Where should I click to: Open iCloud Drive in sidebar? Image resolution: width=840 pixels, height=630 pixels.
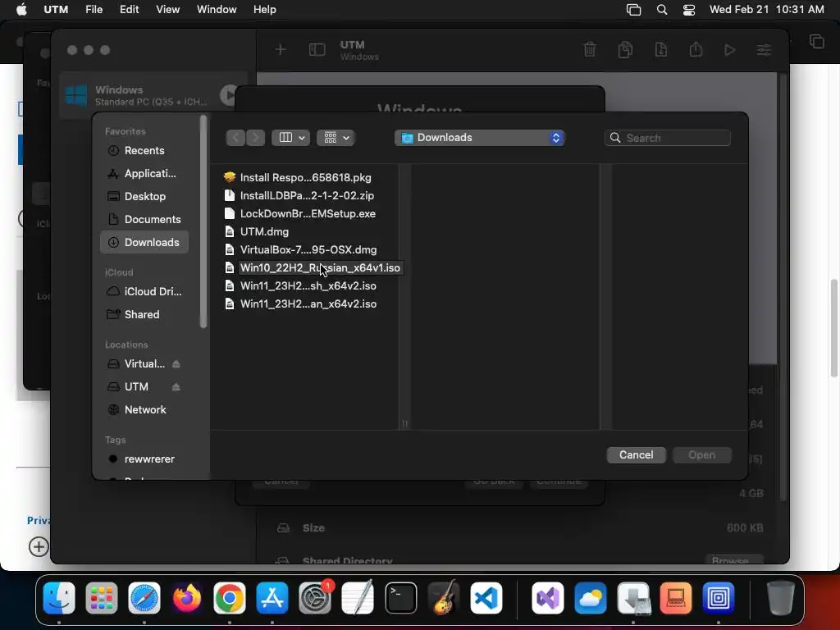click(144, 292)
